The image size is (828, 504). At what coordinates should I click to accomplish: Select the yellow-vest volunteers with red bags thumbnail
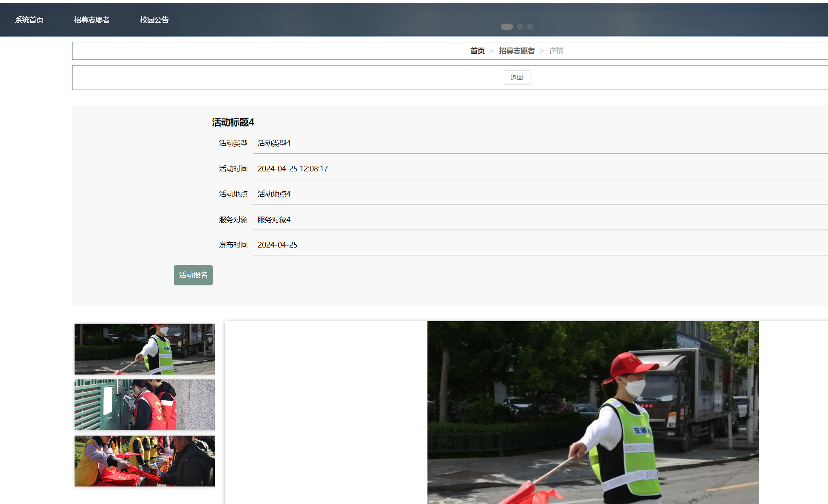coord(144,461)
